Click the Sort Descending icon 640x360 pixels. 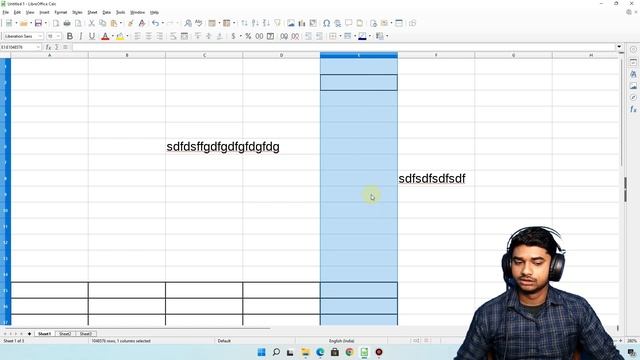(x=266, y=23)
